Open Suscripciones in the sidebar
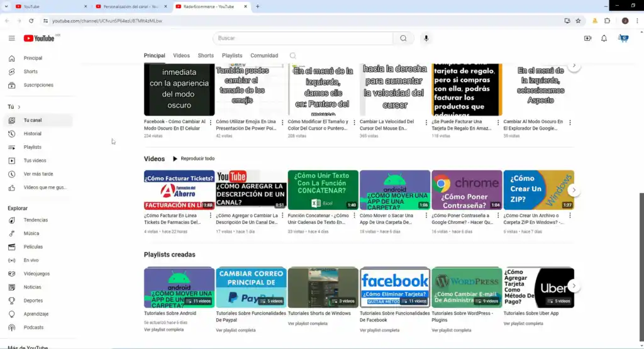 click(x=40, y=85)
